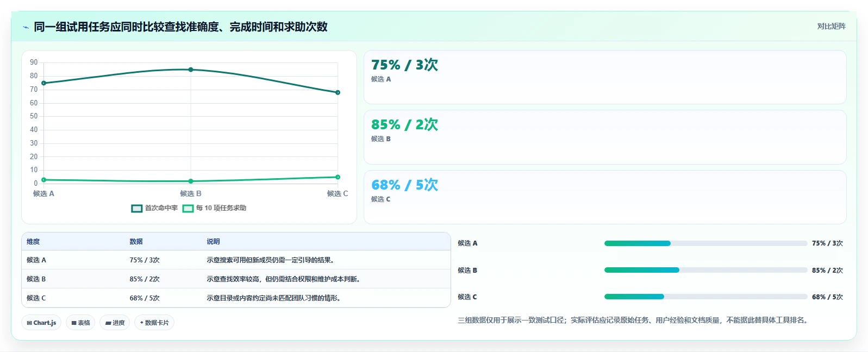This screenshot has height=352, width=868.
Task: Click the 候选 C progress bar
Action: (705, 297)
